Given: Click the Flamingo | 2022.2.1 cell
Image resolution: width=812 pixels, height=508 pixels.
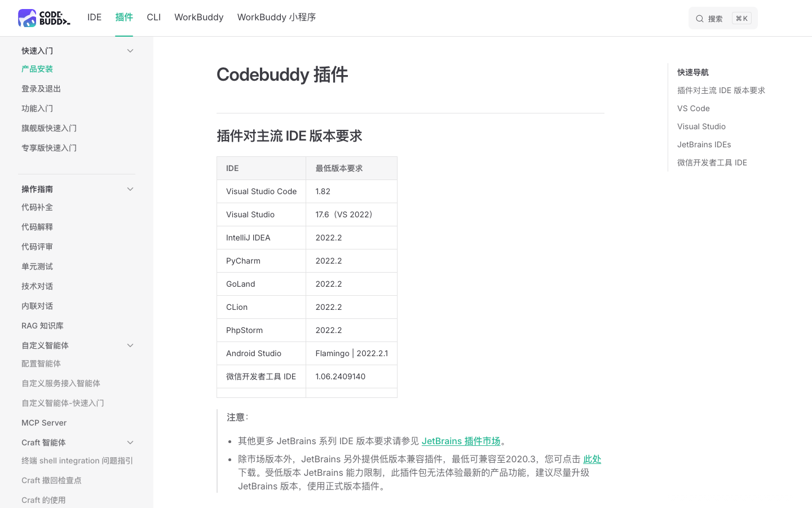Looking at the screenshot, I should tap(351, 353).
